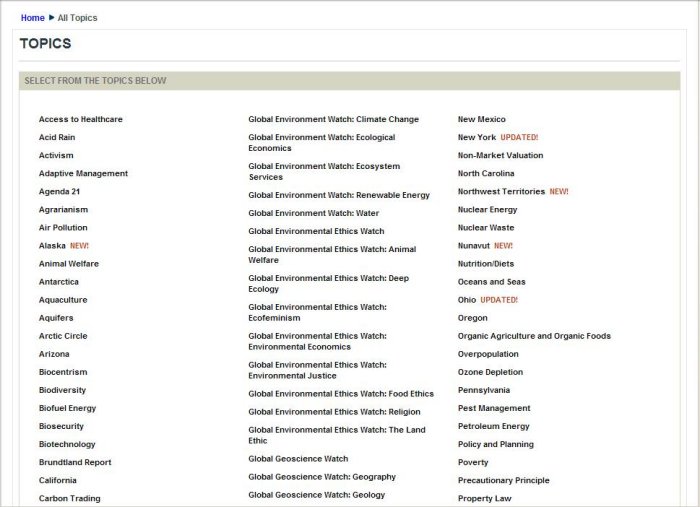
Task: Open the Oregon topic
Action: (473, 318)
